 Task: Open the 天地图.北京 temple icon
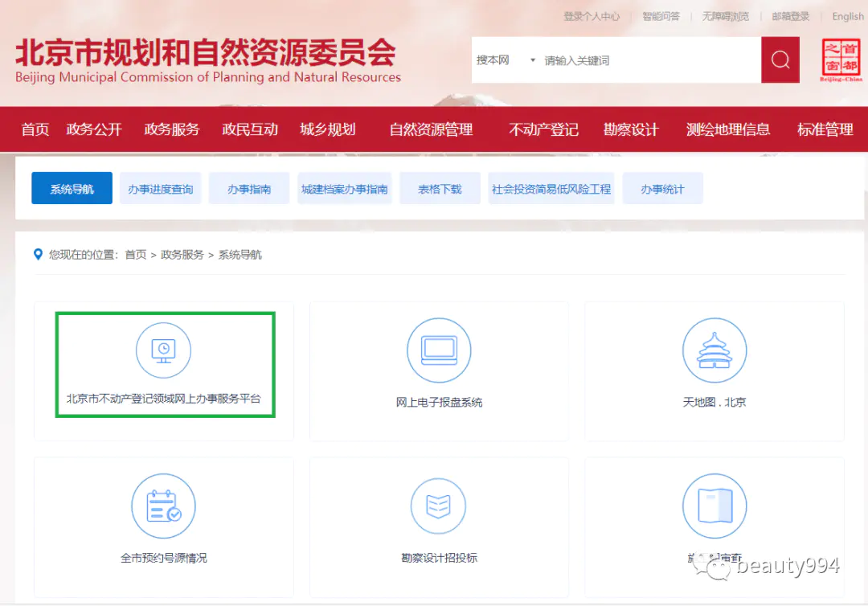714,350
